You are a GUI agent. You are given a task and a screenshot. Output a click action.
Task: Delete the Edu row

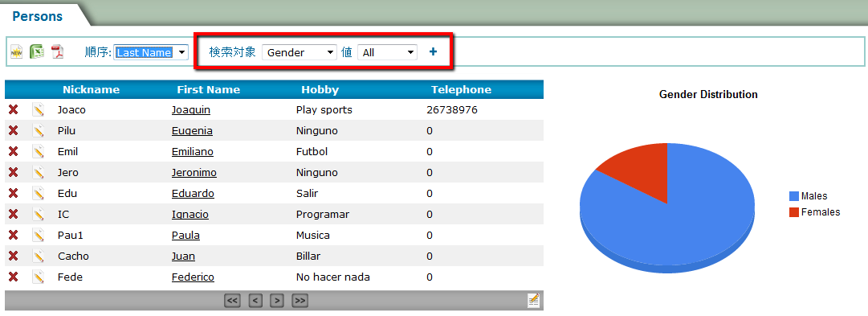(14, 194)
